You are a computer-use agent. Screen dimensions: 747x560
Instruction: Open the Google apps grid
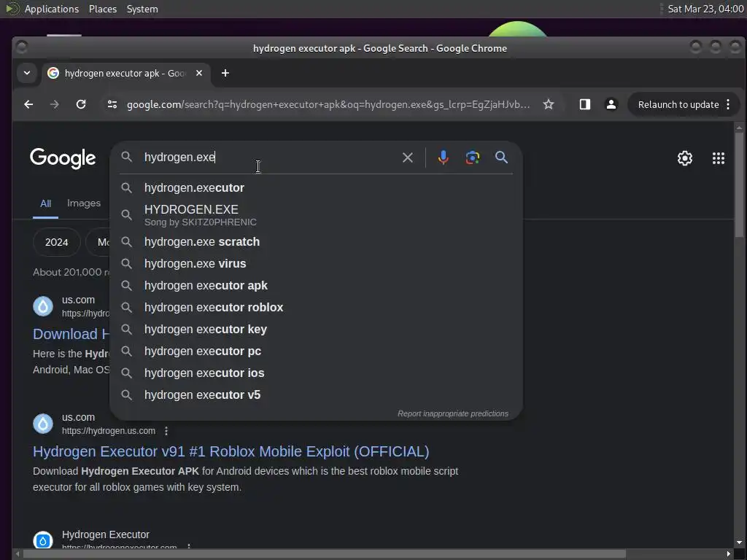click(719, 158)
